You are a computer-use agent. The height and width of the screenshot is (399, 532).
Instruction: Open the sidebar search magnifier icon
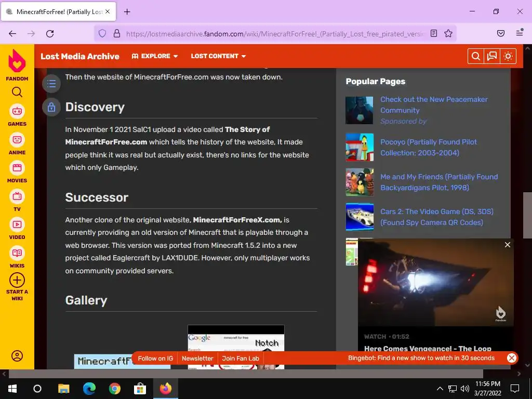coord(17,92)
